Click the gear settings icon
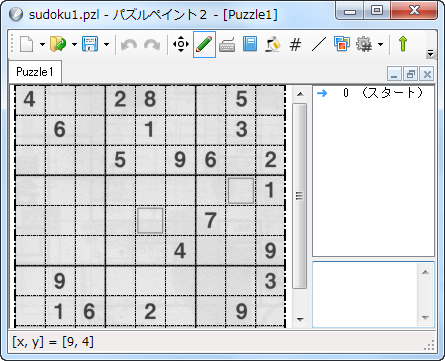Image resolution: width=445 pixels, height=361 pixels. 364,44
